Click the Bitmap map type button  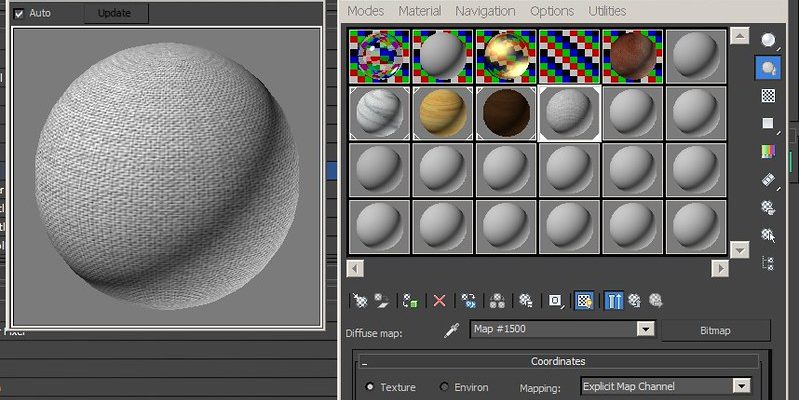coord(716,330)
